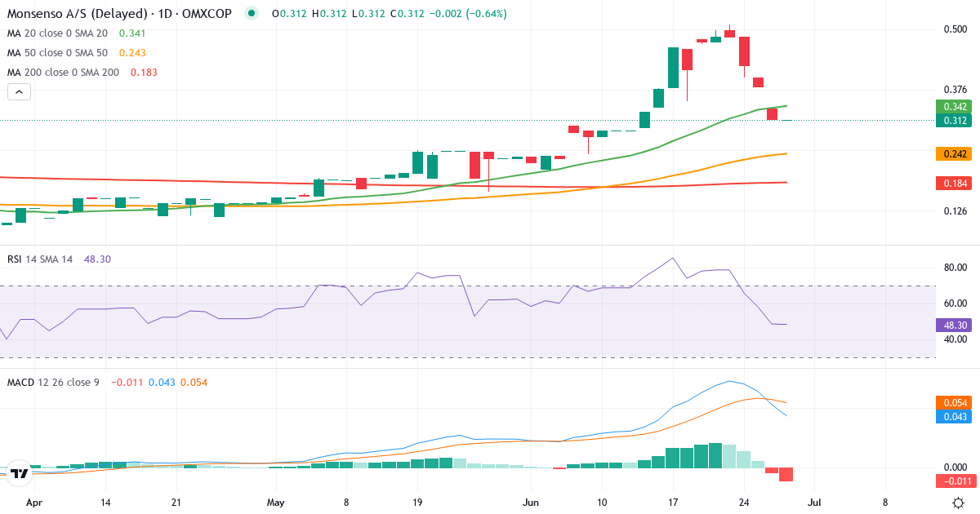Click the 0.126 price axis tick
The width and height of the screenshot is (980, 514).
point(955,211)
